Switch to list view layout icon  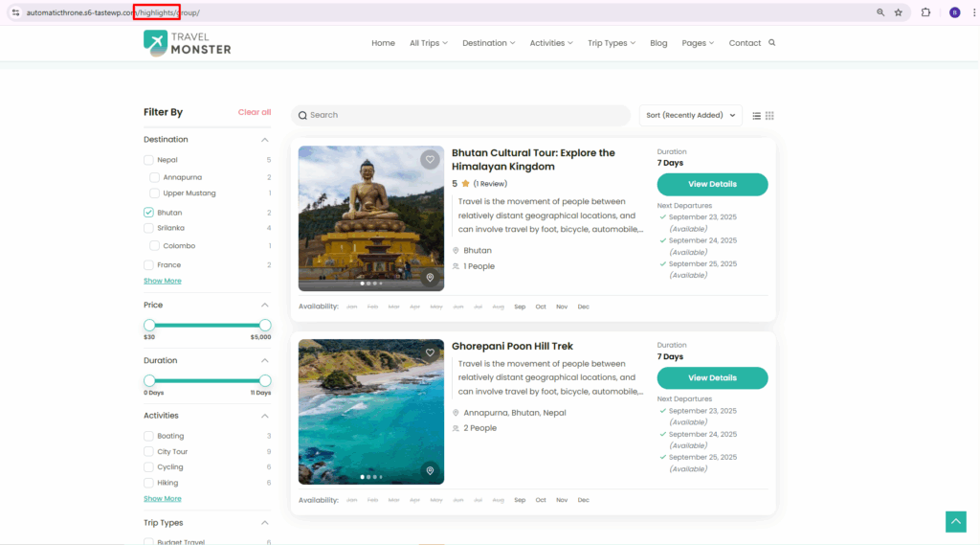756,116
